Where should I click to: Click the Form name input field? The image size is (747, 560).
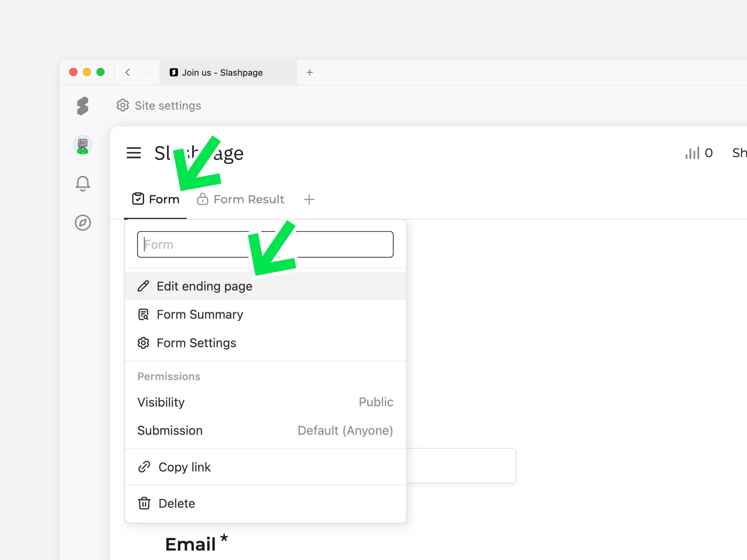click(265, 244)
